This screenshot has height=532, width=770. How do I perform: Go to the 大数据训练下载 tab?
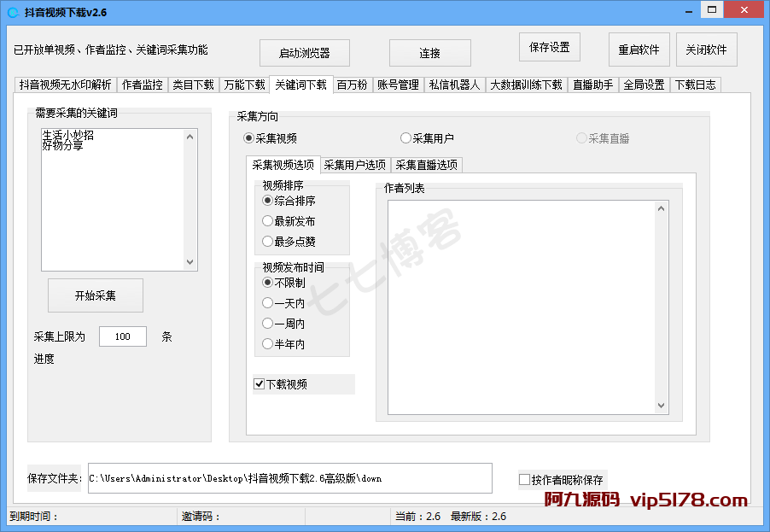(526, 85)
